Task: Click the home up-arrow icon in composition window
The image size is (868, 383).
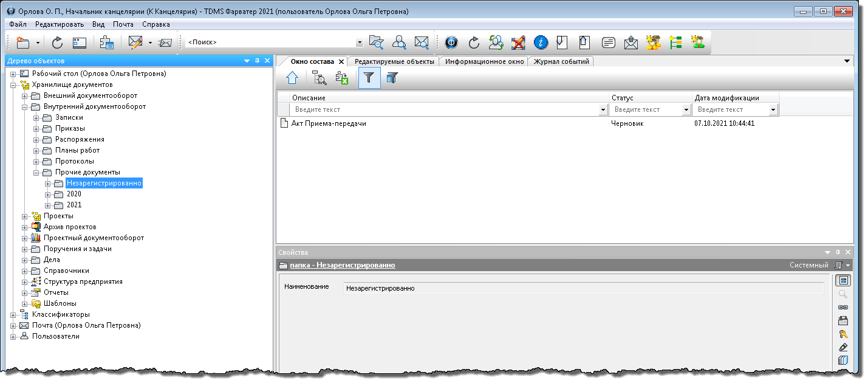Action: click(x=292, y=78)
